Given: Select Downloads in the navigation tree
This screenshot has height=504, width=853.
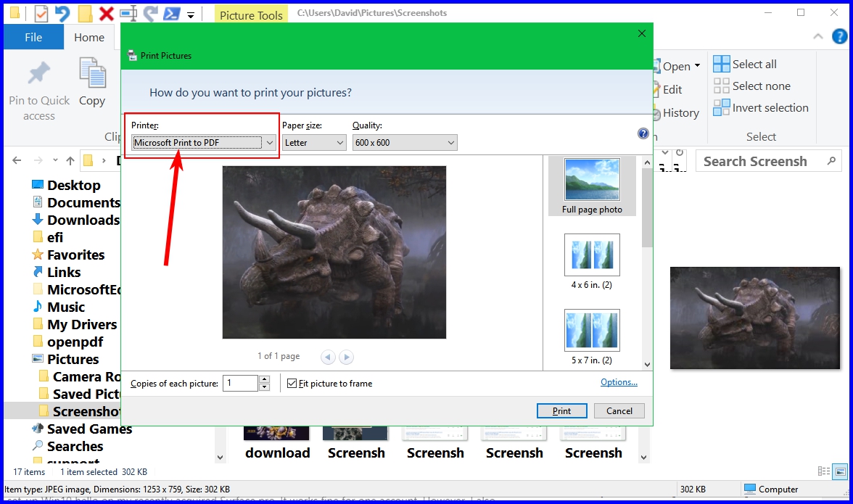Looking at the screenshot, I should [x=76, y=220].
